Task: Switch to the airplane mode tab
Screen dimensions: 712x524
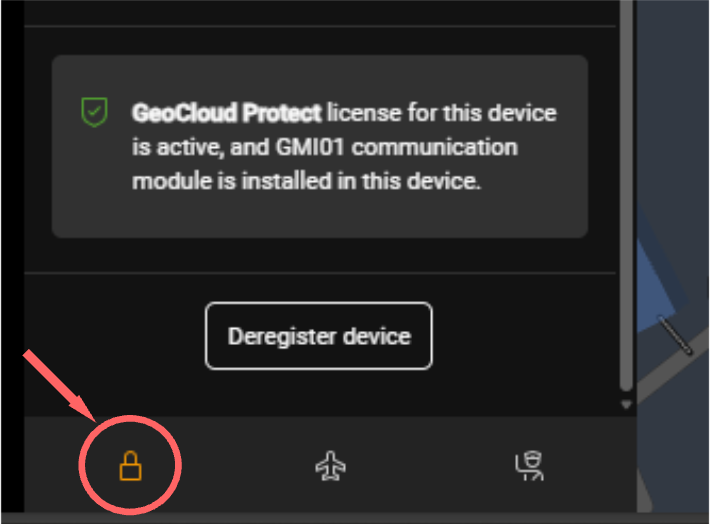Action: (330, 466)
